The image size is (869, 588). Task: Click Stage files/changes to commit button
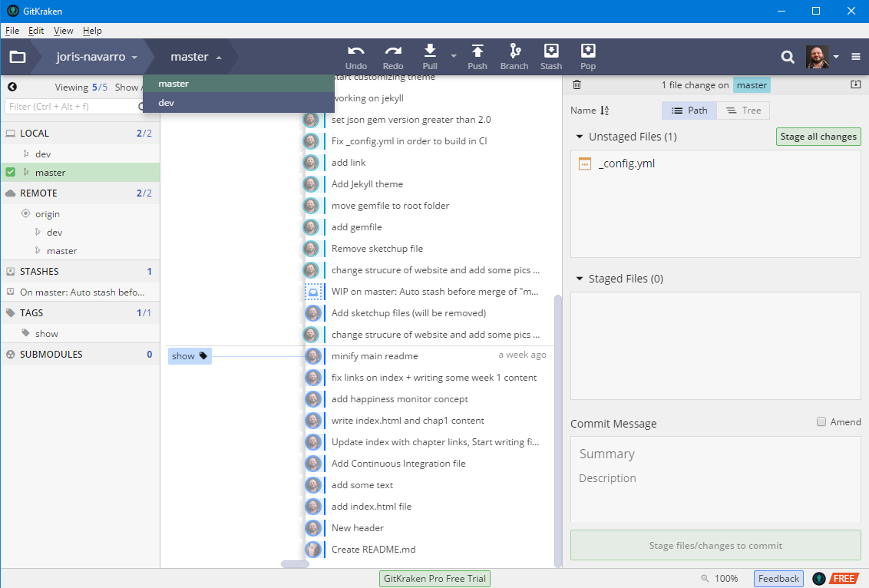click(715, 545)
